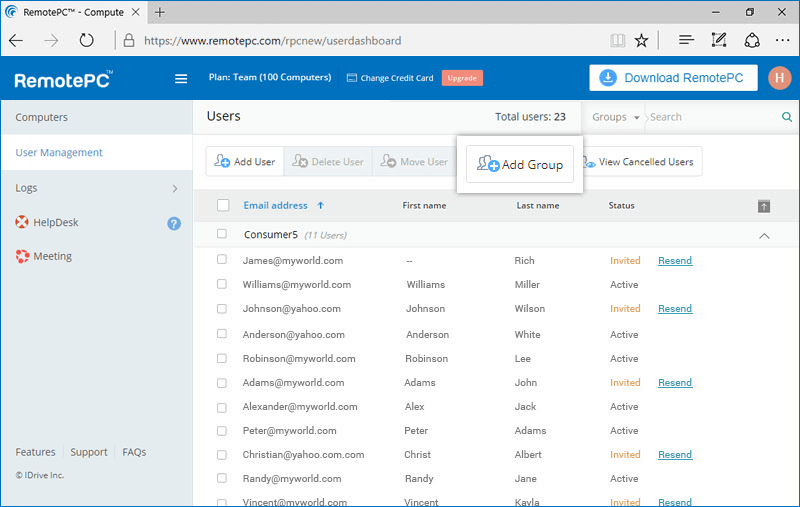
Task: Open the H user profile avatar
Action: pyautogui.click(x=779, y=78)
